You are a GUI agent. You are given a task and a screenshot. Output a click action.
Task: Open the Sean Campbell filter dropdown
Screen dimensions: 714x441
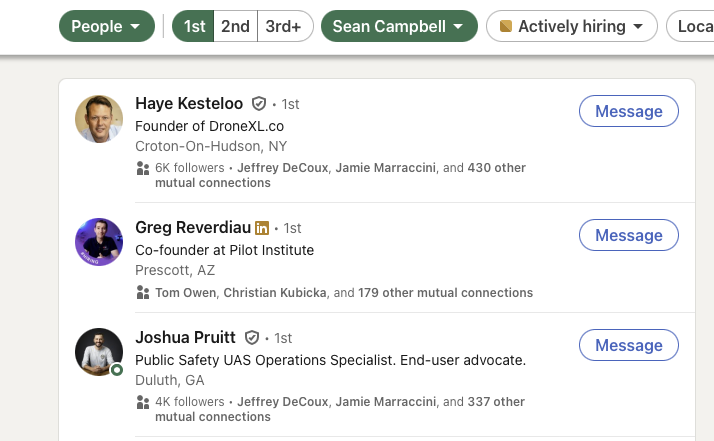click(399, 26)
